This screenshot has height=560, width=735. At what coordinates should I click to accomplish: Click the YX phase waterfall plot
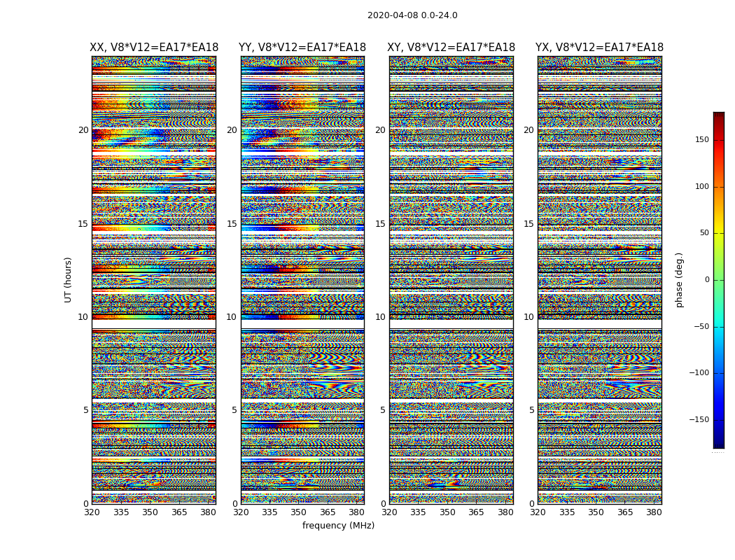coord(600,280)
